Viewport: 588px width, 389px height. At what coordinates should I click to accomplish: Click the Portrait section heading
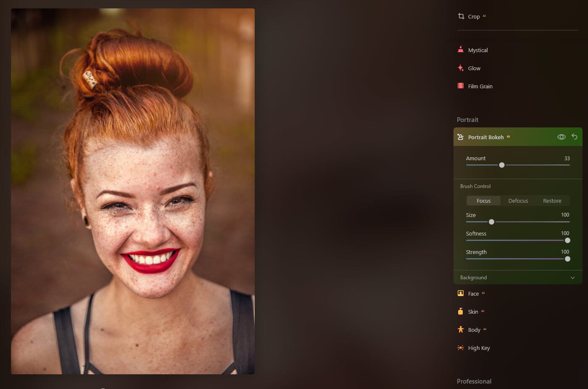[467, 120]
